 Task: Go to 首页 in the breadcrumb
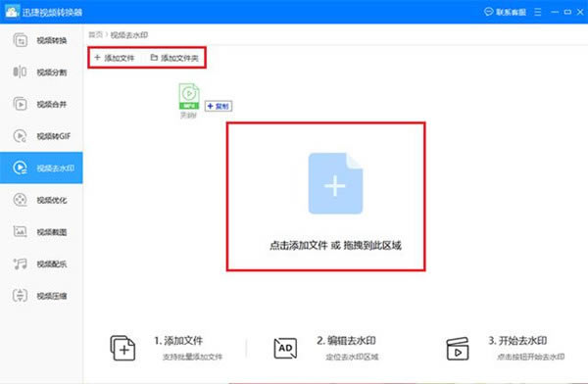point(95,34)
